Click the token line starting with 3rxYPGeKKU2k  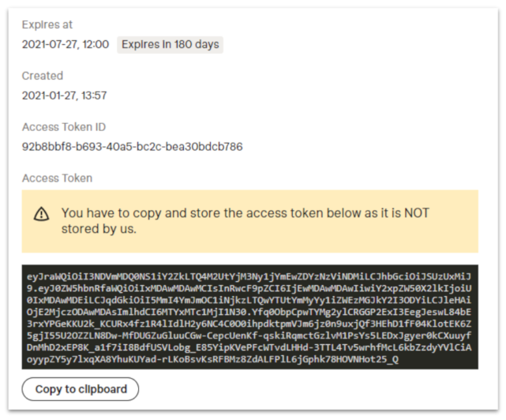[x=249, y=324]
